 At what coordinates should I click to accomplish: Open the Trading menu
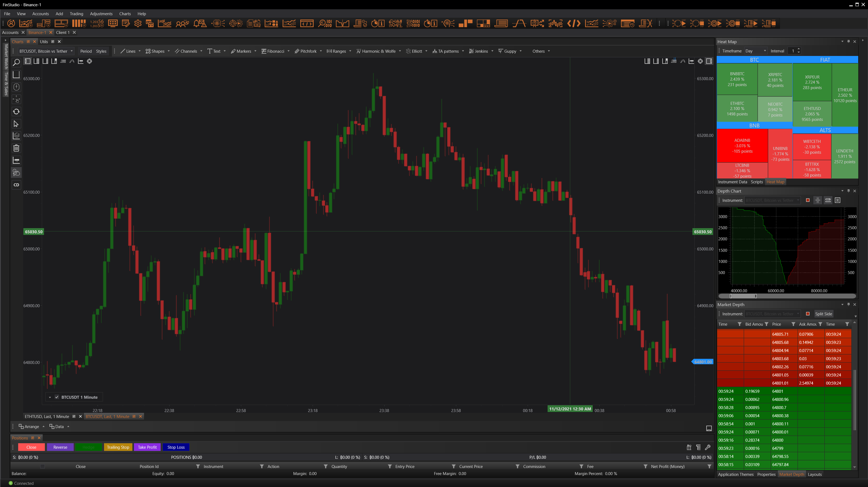[x=76, y=14]
